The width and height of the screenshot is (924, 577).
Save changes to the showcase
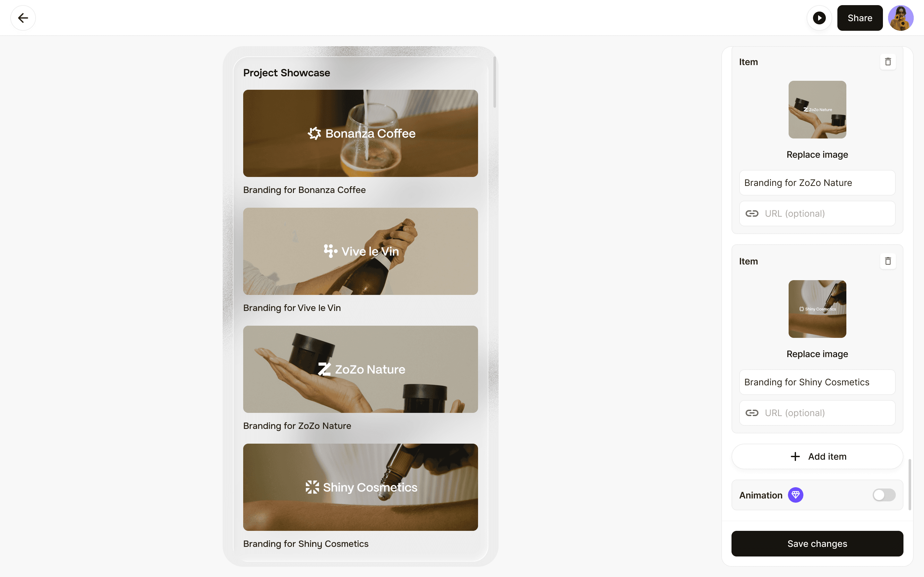pyautogui.click(x=817, y=543)
